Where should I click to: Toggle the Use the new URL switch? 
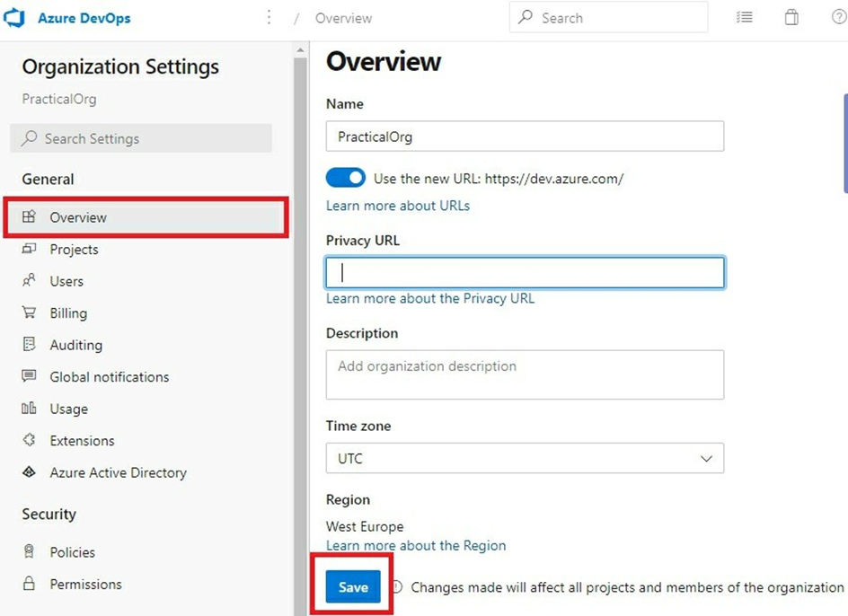346,178
